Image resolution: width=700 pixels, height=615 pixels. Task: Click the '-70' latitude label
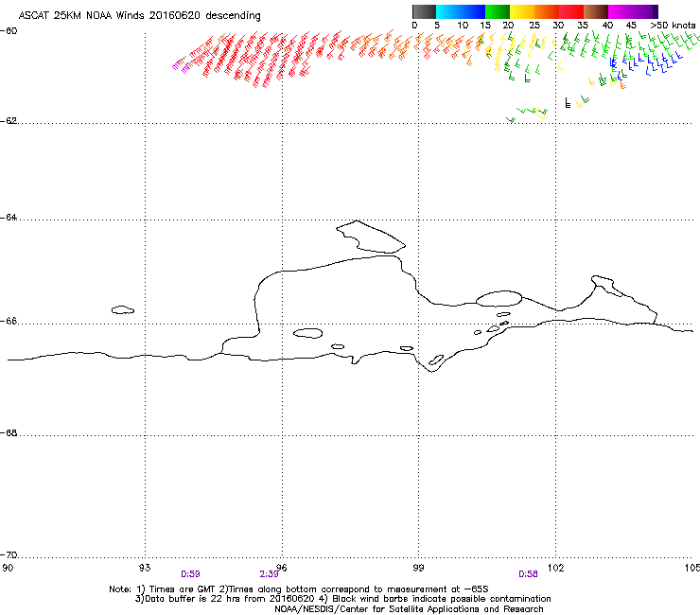click(9, 555)
